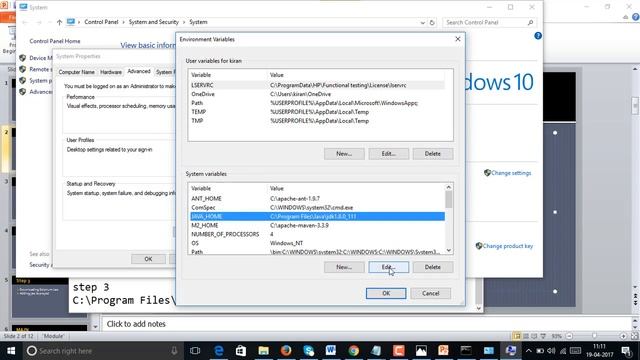Screen dimensions: 640x360
Task: Launch Firefox from taskbar
Action: (x=286, y=351)
